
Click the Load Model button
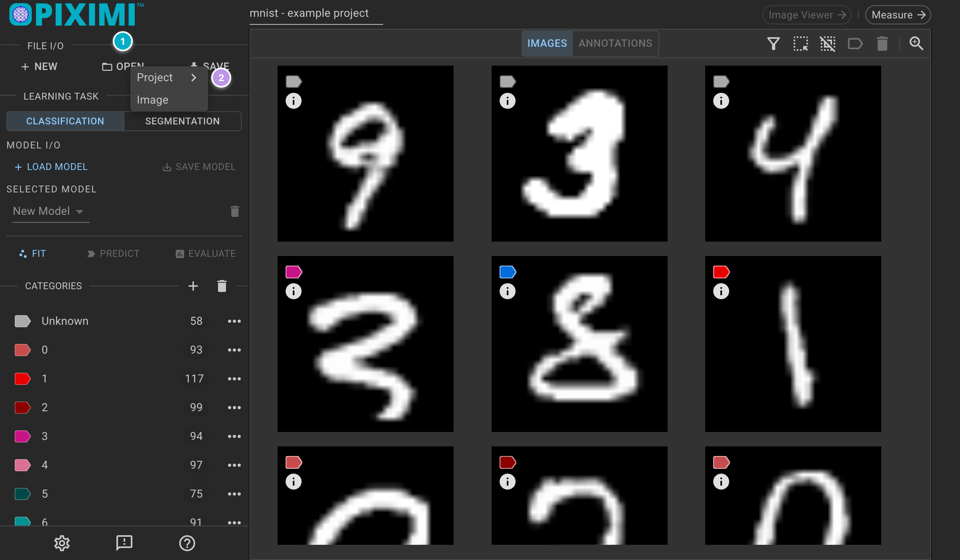51,167
